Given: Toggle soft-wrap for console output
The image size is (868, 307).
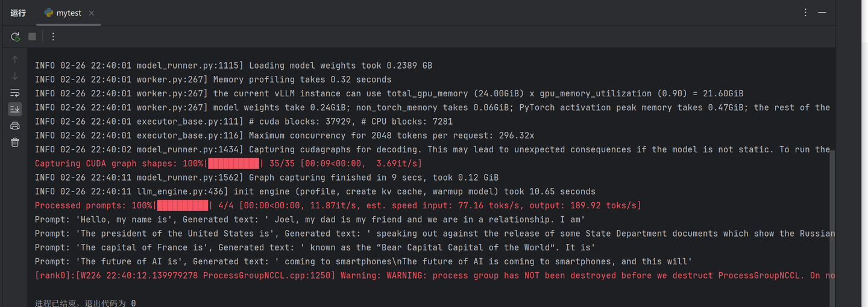Looking at the screenshot, I should [15, 93].
